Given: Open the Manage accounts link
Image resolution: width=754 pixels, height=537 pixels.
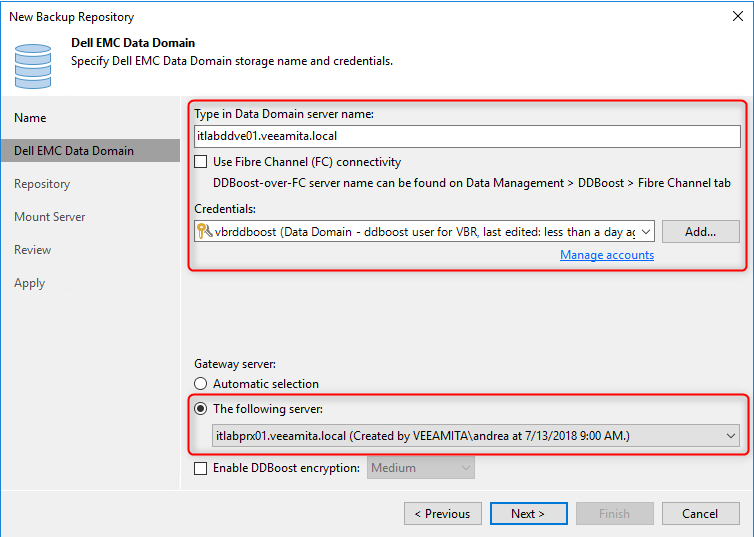Looking at the screenshot, I should 607,255.
